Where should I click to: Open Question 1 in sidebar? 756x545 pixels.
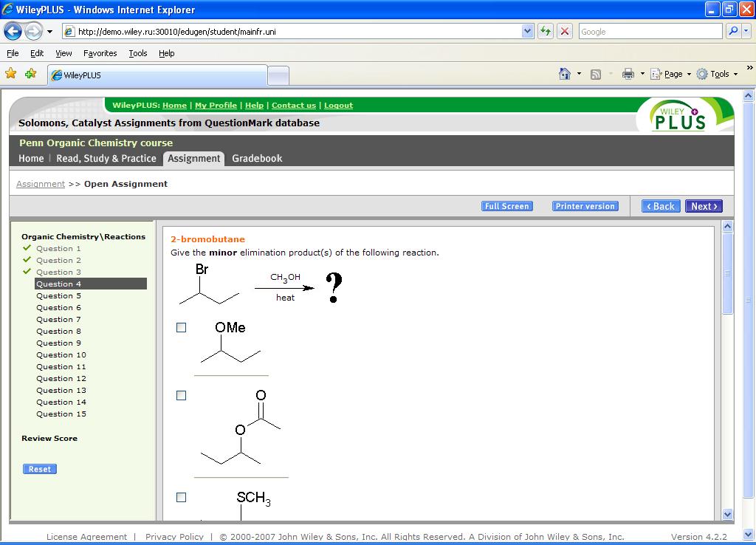(58, 248)
